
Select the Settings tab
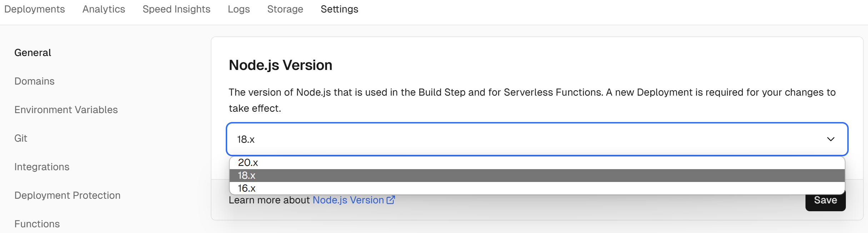[x=339, y=9]
